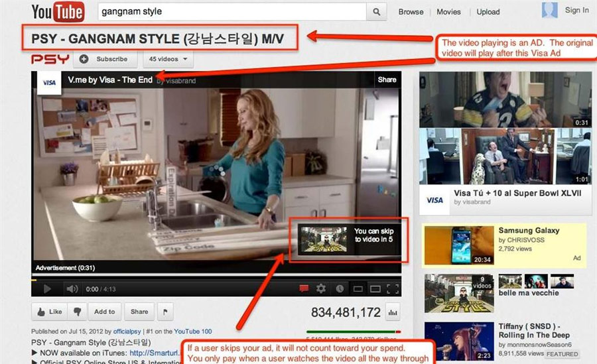The width and height of the screenshot is (597, 364).
Task: Click the Visa ad top thumbnail 0:31
Action: (x=505, y=99)
